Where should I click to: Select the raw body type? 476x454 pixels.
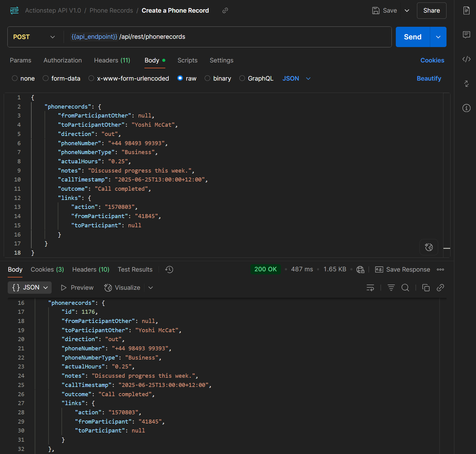coord(180,78)
